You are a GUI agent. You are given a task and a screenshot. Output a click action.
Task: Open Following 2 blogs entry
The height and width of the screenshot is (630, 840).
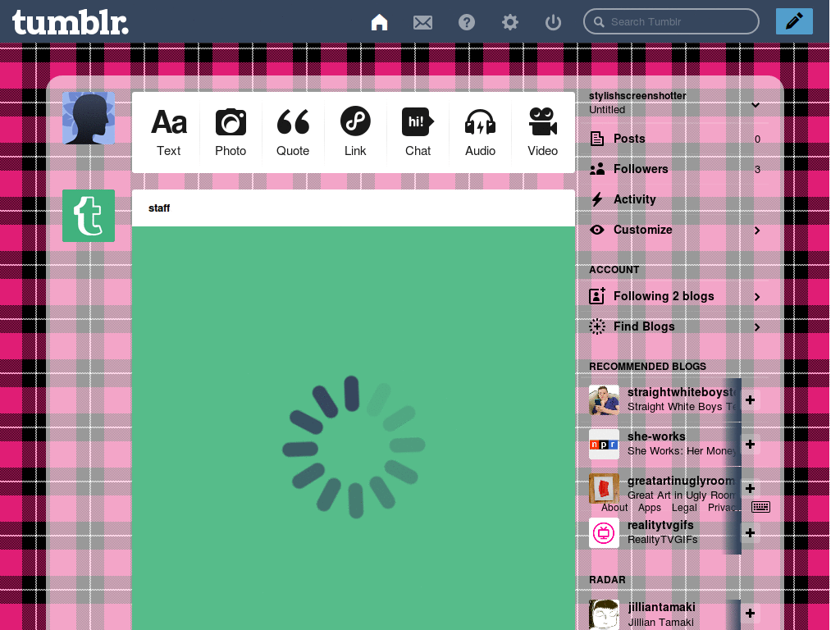(x=676, y=296)
